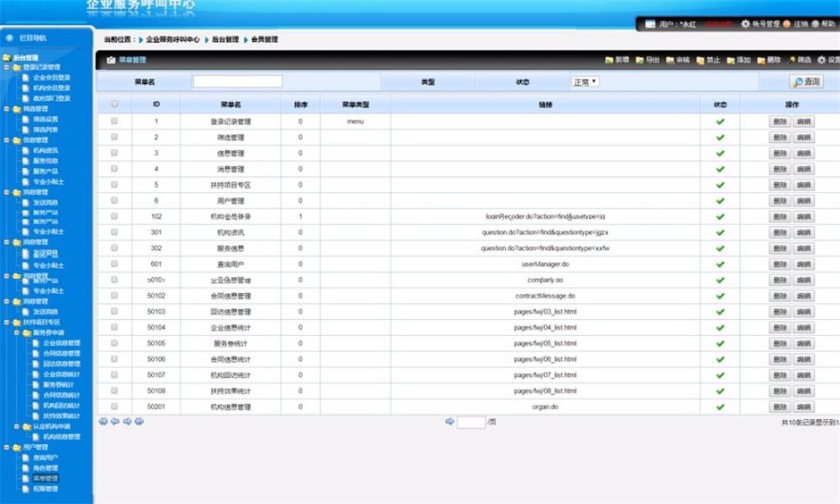Open 帐号管理 account gear icon
This screenshot has height=504, width=840.
click(745, 23)
